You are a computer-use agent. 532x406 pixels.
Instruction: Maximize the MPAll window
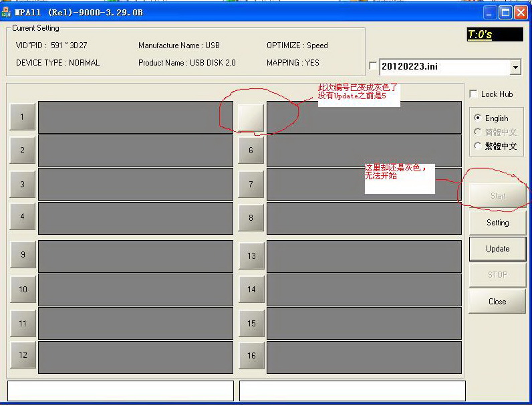click(x=507, y=12)
